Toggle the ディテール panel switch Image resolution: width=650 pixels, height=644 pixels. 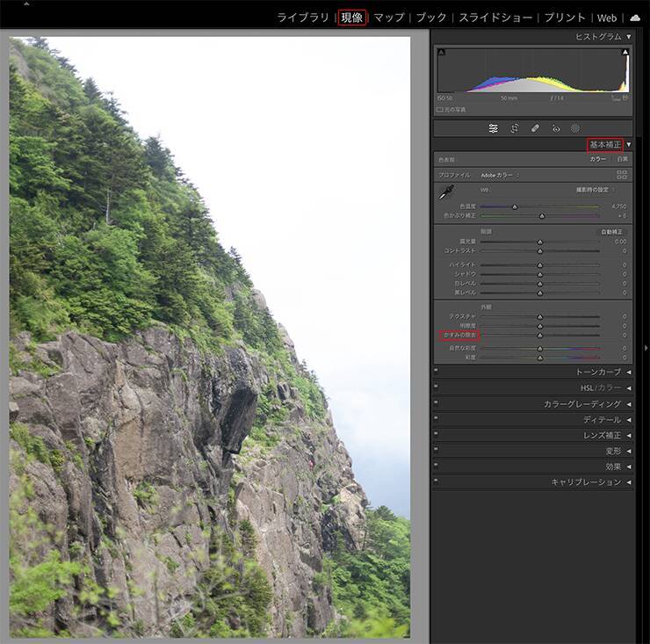436,417
